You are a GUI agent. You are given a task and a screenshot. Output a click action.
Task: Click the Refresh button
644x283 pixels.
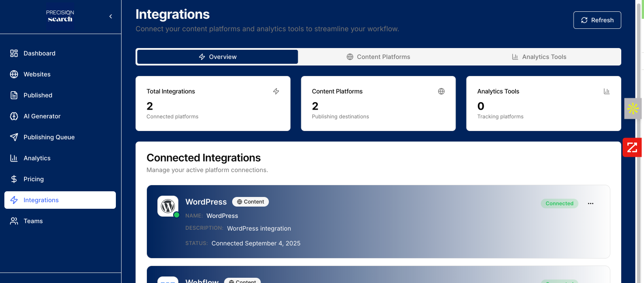click(597, 20)
